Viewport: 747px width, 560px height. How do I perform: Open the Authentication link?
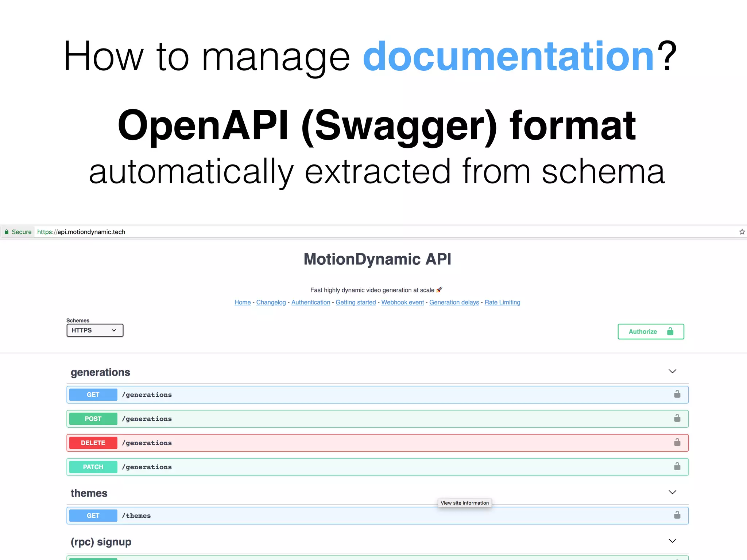click(311, 302)
